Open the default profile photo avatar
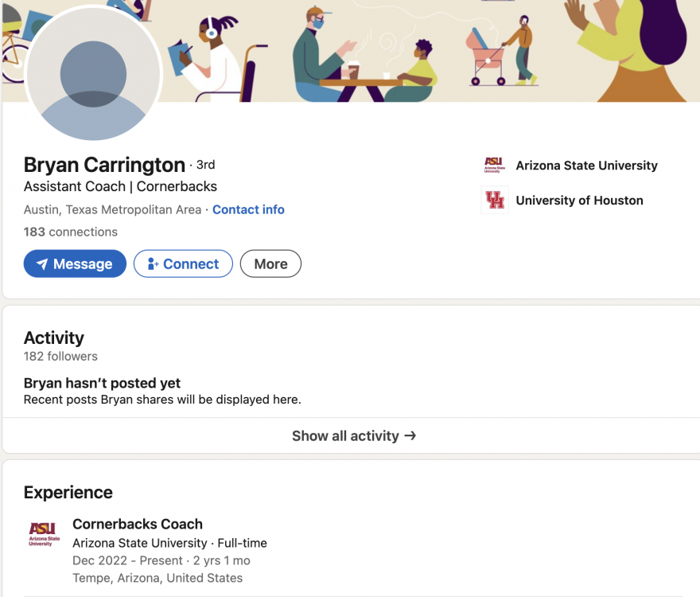The width and height of the screenshot is (700, 597). [93, 74]
